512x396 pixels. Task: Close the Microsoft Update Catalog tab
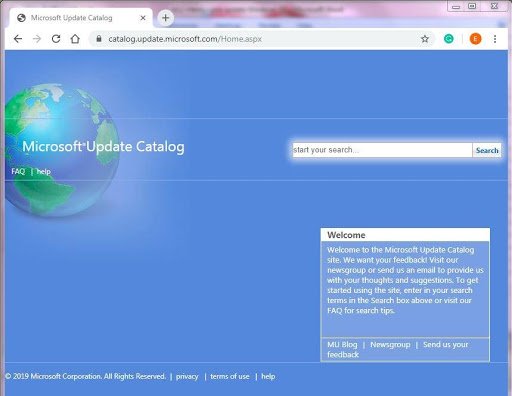point(143,18)
